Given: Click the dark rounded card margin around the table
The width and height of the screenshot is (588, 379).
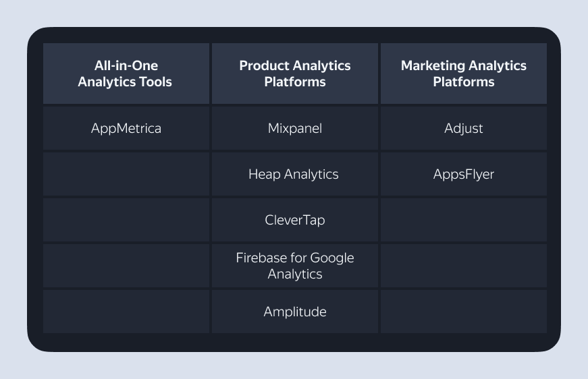Looking at the screenshot, I should click(x=294, y=343).
